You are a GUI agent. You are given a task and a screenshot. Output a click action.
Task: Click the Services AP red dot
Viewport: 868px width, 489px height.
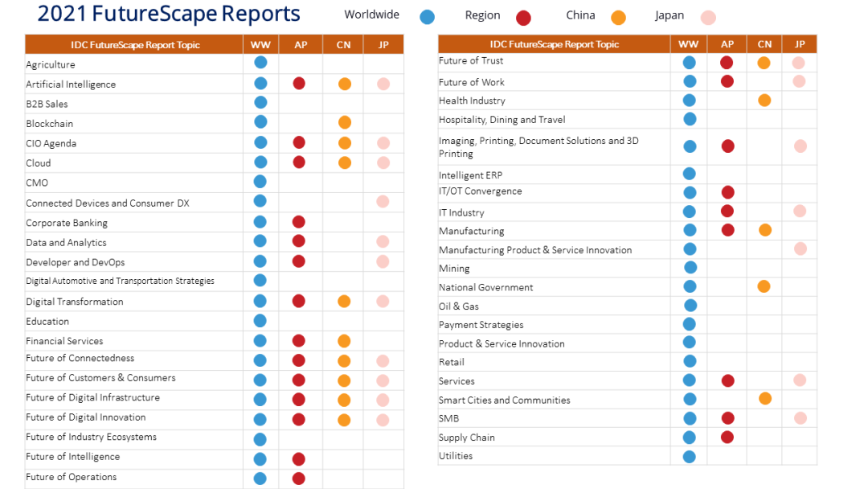click(728, 380)
